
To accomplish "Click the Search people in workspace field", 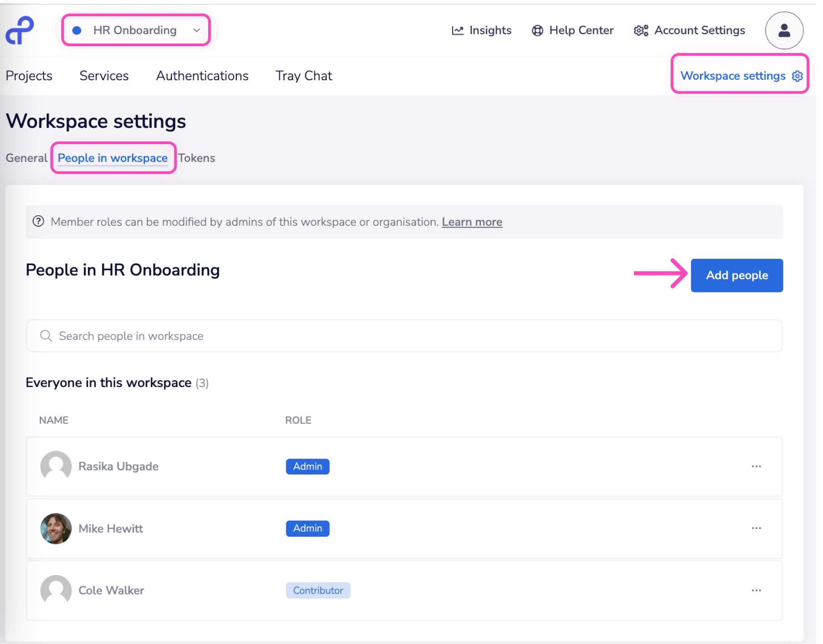I will [404, 336].
